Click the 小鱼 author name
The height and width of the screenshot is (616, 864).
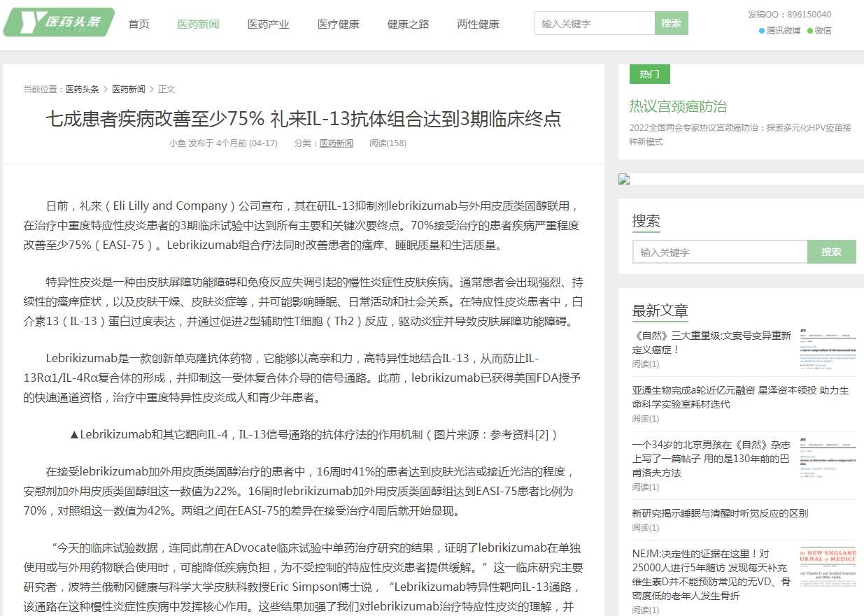(x=177, y=143)
